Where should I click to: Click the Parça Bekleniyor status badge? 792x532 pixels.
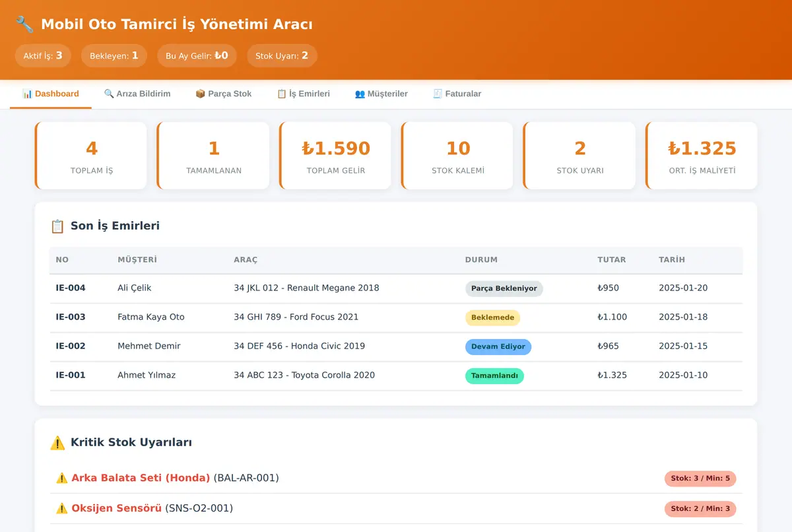pyautogui.click(x=504, y=288)
